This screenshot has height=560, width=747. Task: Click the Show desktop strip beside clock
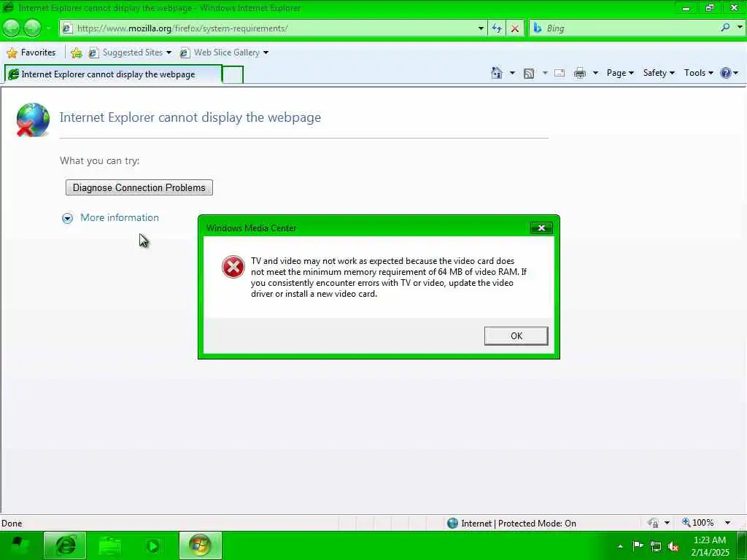point(741,546)
